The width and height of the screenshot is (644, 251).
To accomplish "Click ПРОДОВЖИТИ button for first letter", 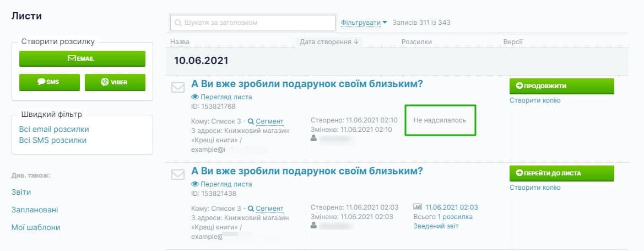I will [561, 86].
